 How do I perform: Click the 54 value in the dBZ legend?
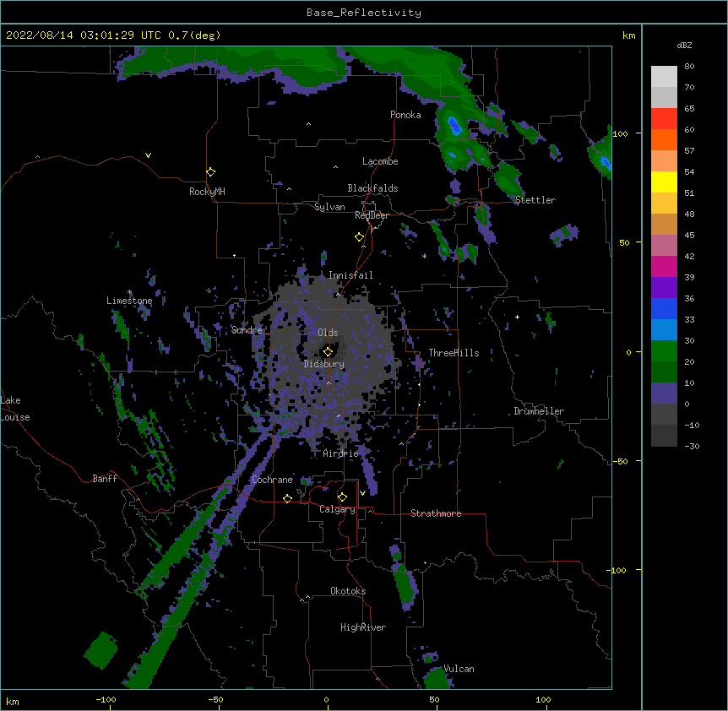click(x=689, y=171)
